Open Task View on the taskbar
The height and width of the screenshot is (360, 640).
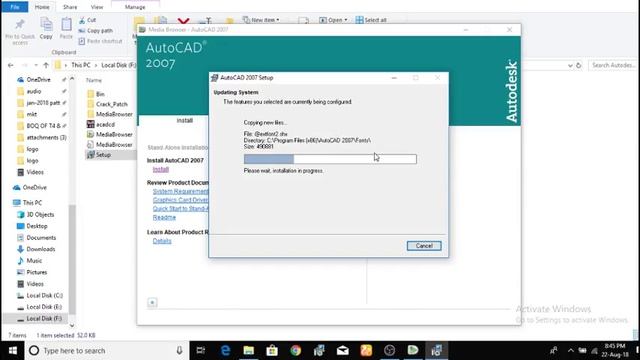click(200, 351)
